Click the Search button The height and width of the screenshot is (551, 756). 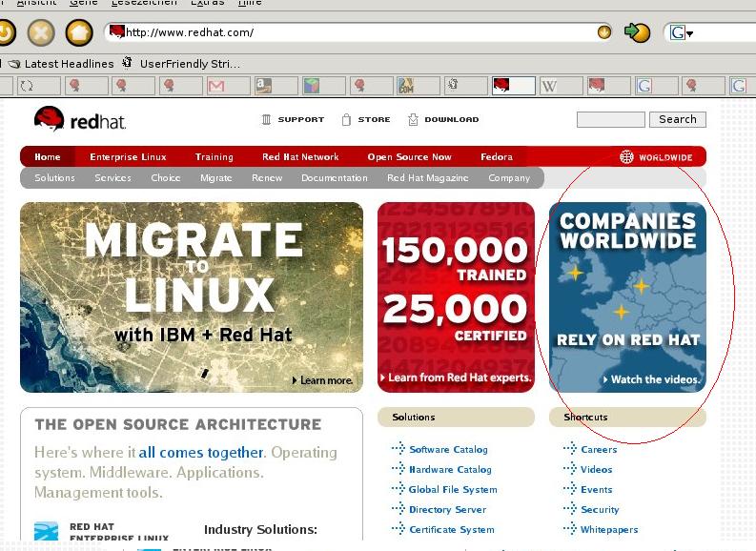(678, 119)
